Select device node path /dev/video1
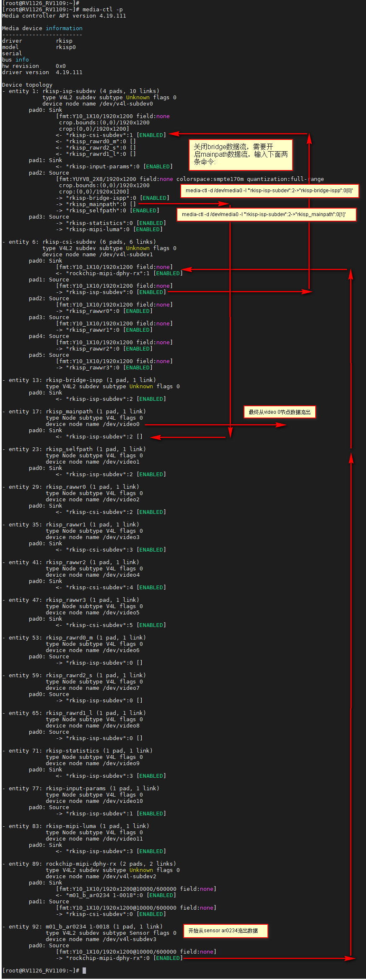 pos(121,462)
